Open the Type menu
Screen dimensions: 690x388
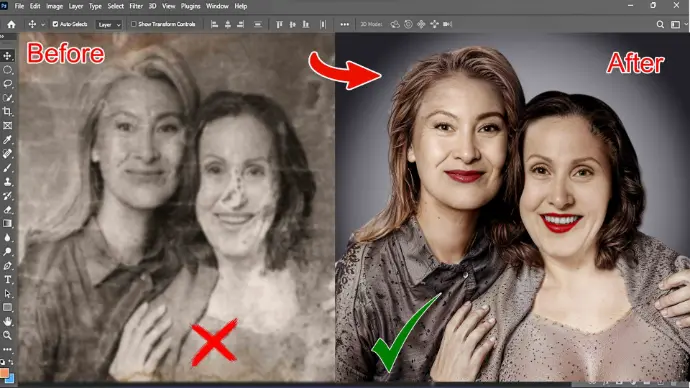[95, 6]
